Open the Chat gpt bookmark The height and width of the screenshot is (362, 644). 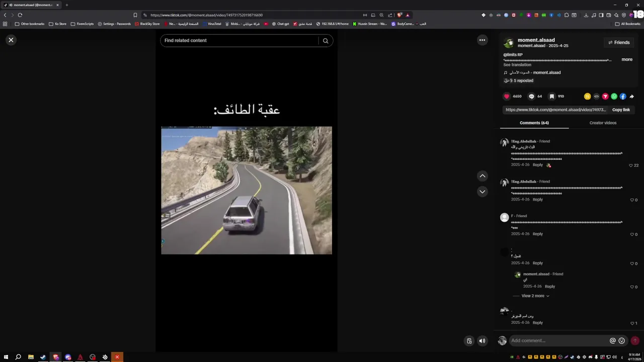click(280, 24)
